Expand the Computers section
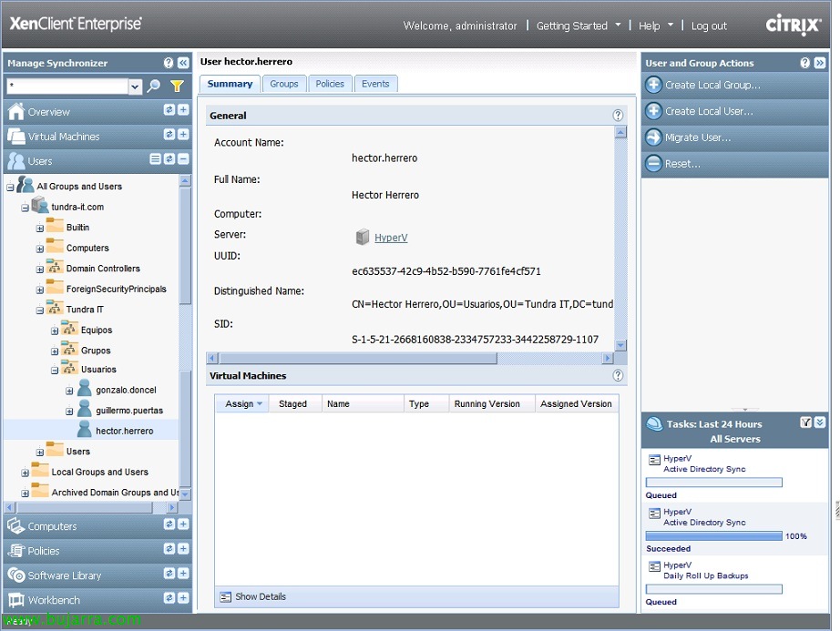This screenshot has height=631, width=840. point(183,524)
